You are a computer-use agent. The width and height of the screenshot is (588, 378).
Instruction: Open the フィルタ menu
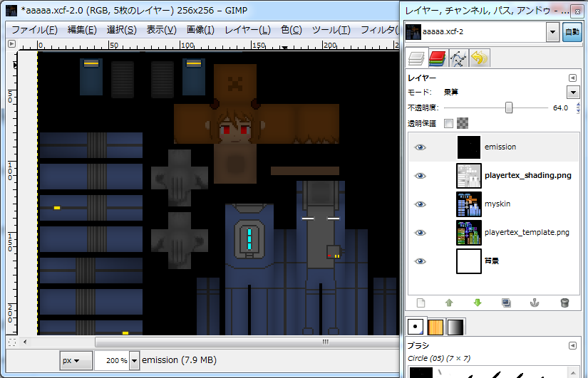(378, 30)
